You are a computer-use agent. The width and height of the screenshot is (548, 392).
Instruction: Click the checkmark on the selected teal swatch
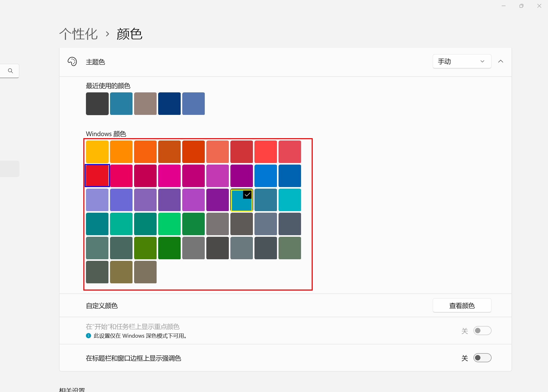click(247, 195)
